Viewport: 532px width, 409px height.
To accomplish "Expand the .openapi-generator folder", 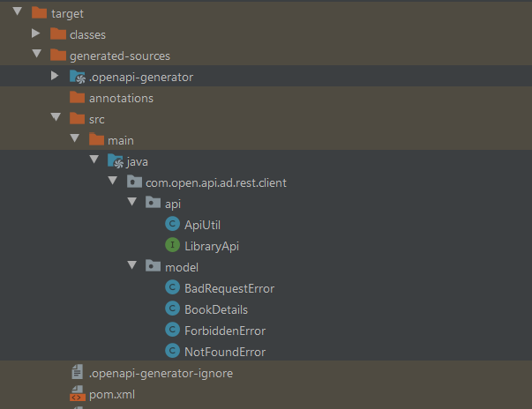I will point(55,75).
